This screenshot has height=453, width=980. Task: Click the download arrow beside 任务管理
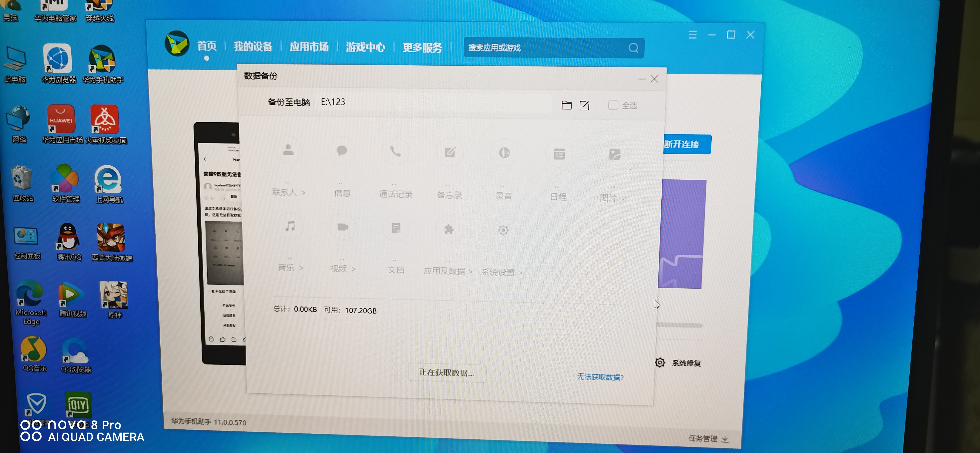725,439
